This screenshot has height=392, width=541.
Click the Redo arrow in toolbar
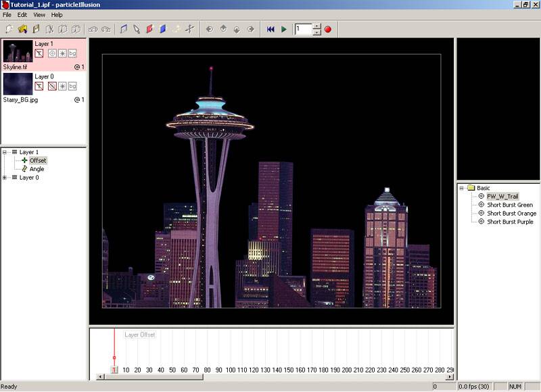click(105, 29)
